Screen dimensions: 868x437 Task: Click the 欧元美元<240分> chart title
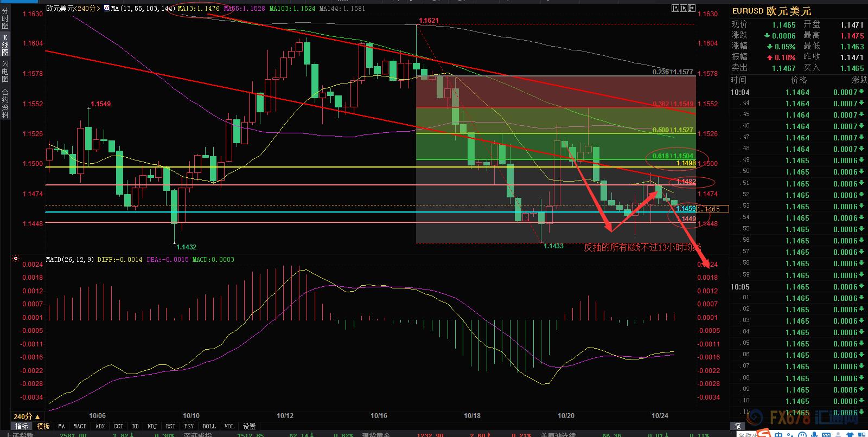pos(73,9)
